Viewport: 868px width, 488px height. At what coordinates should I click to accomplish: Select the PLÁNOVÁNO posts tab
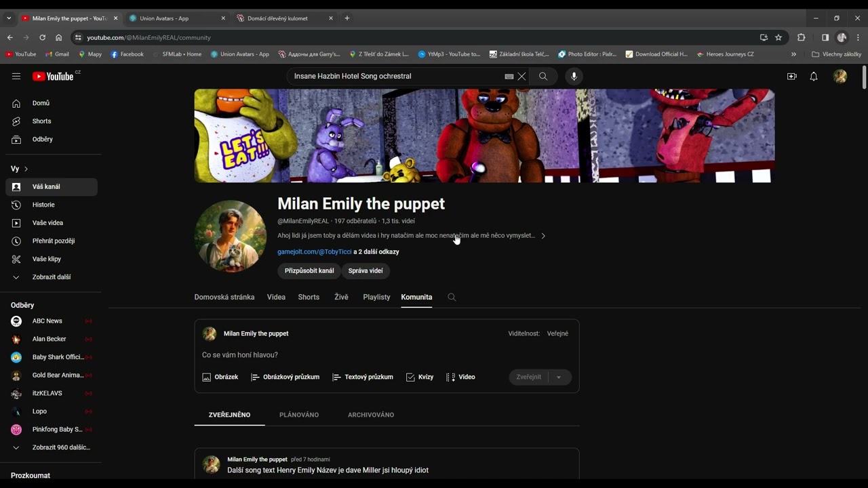pyautogui.click(x=299, y=415)
